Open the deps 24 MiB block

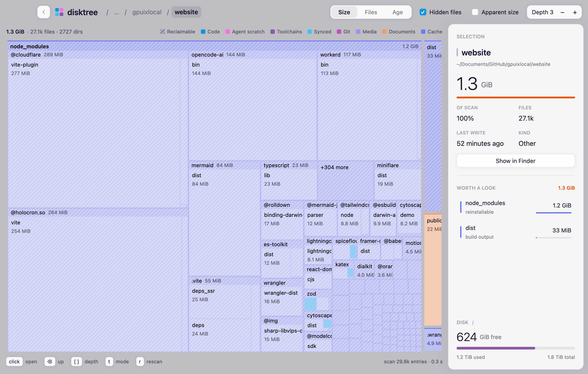[x=220, y=335]
